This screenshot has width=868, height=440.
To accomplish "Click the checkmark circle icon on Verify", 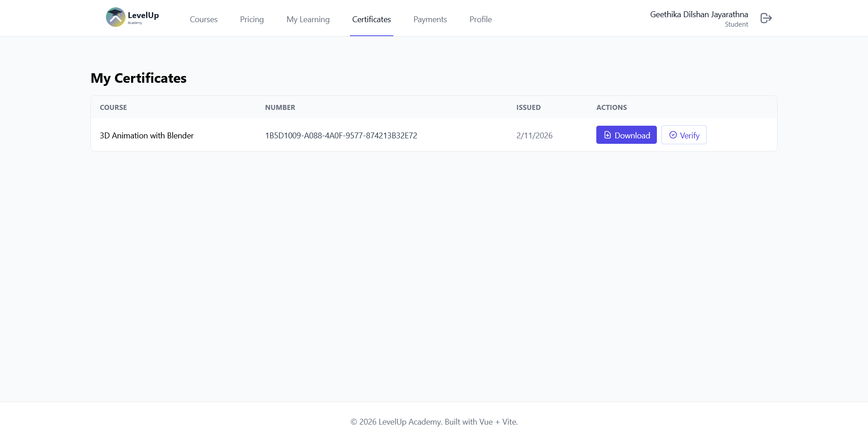I will coord(673,135).
